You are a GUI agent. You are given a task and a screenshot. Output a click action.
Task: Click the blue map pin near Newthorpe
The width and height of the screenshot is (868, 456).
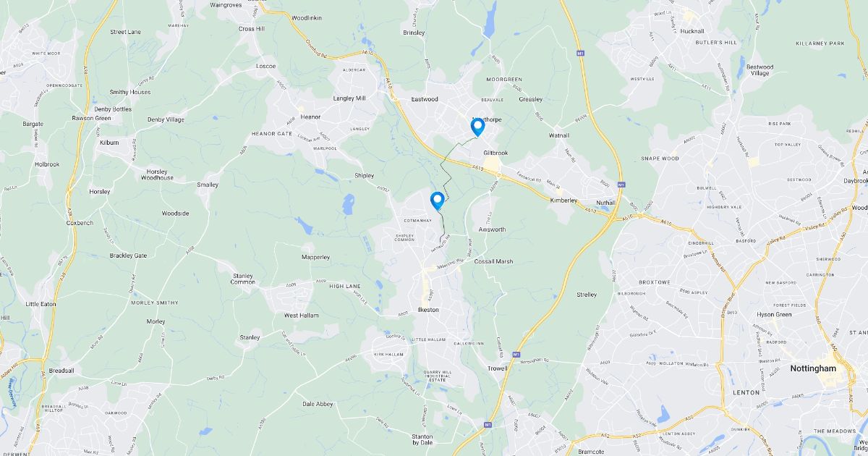click(x=477, y=127)
